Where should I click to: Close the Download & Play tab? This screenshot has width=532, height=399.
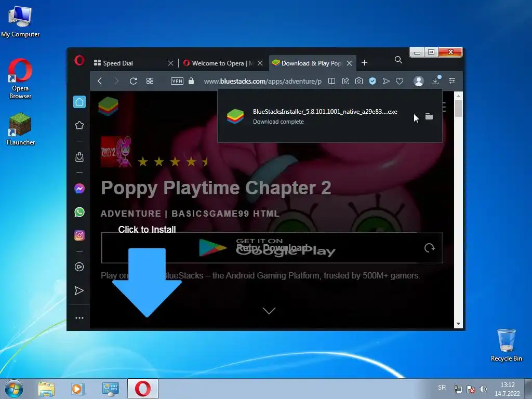tap(350, 63)
